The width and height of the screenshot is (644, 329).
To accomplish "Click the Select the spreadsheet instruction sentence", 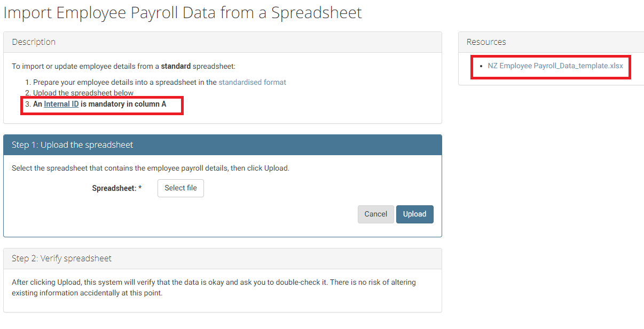I will coord(150,168).
